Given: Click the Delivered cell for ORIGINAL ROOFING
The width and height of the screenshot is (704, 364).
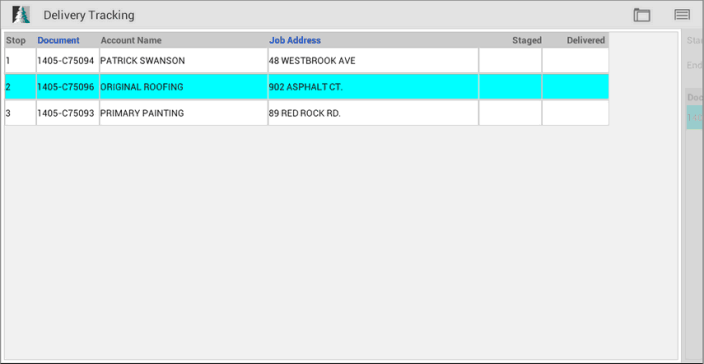Looking at the screenshot, I should (x=575, y=87).
